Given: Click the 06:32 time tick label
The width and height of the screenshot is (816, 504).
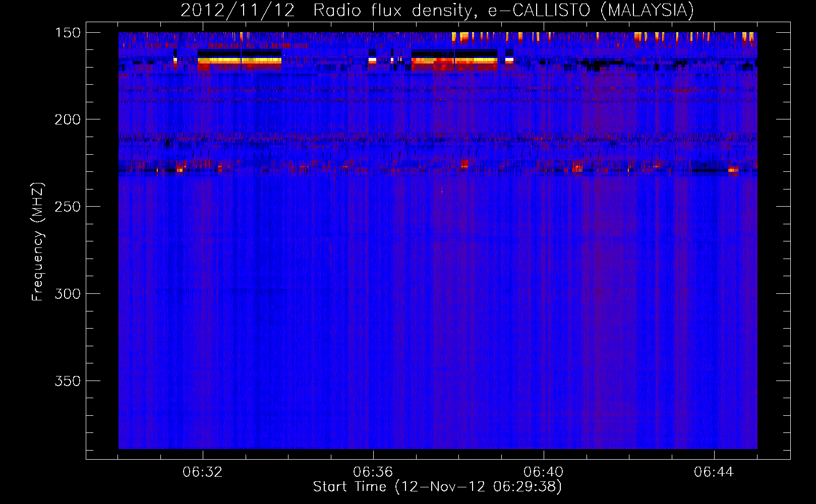Looking at the screenshot, I should coord(203,472).
